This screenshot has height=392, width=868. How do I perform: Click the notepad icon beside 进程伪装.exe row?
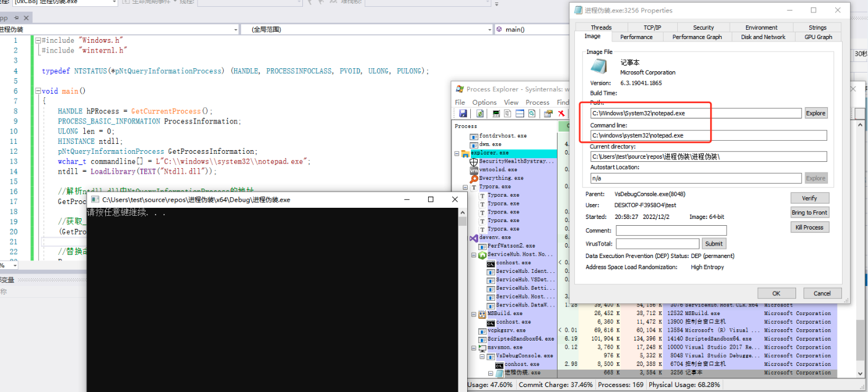[x=499, y=373]
